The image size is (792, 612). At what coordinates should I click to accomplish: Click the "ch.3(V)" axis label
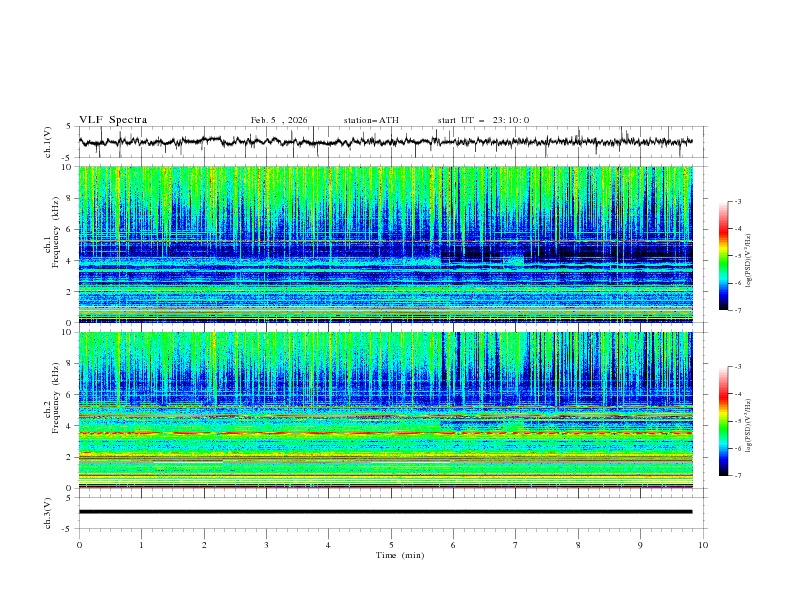pyautogui.click(x=48, y=513)
